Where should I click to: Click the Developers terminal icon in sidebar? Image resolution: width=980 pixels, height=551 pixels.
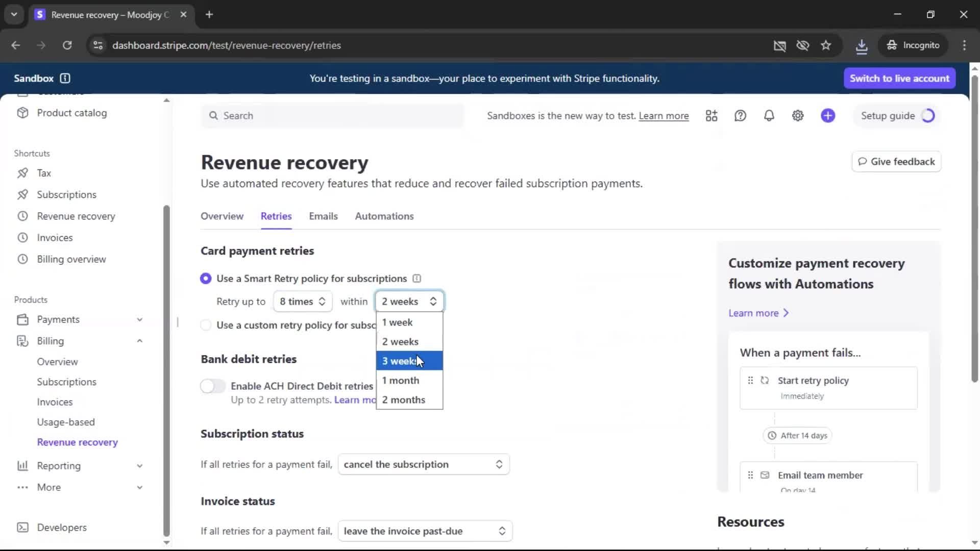[22, 528]
